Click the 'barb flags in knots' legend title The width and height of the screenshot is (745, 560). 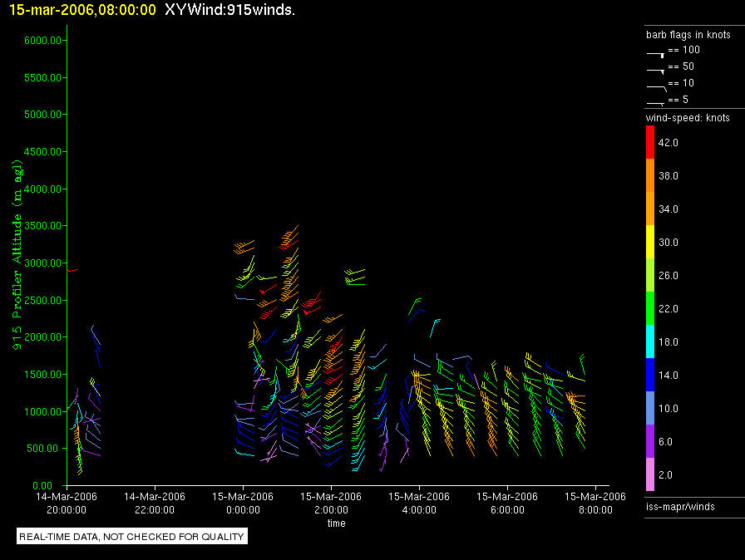click(x=688, y=35)
